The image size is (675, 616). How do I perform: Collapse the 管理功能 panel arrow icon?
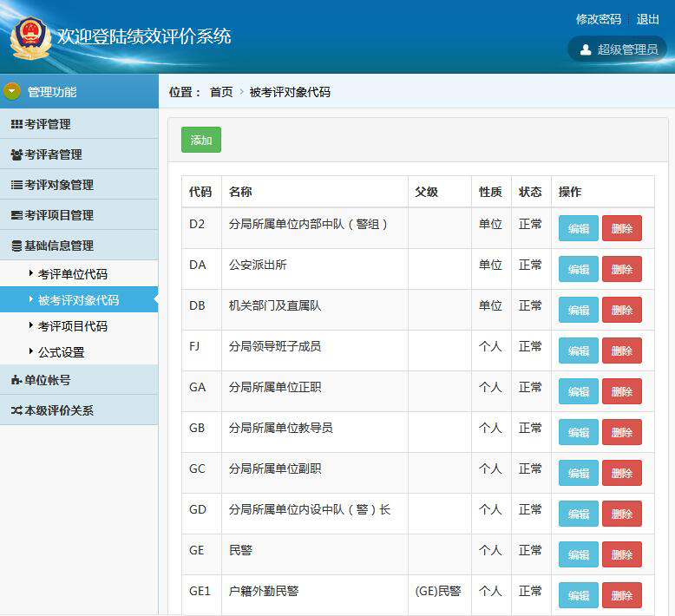(12, 91)
